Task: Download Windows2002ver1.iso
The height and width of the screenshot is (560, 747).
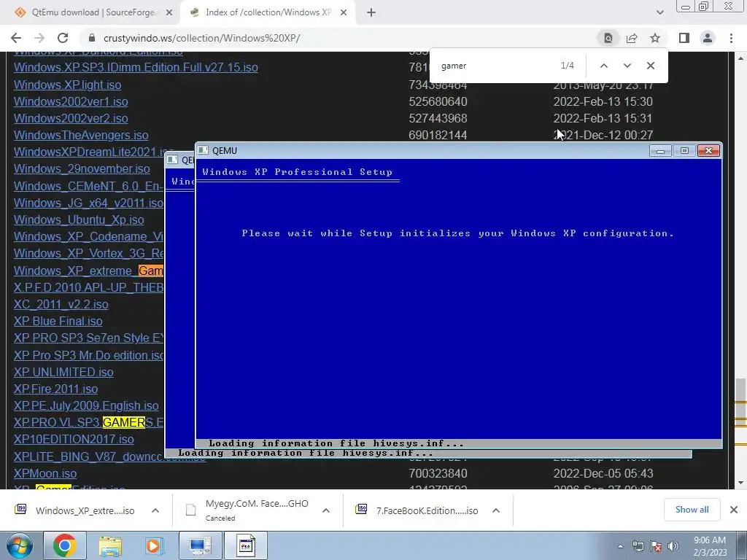Action: pyautogui.click(x=71, y=101)
